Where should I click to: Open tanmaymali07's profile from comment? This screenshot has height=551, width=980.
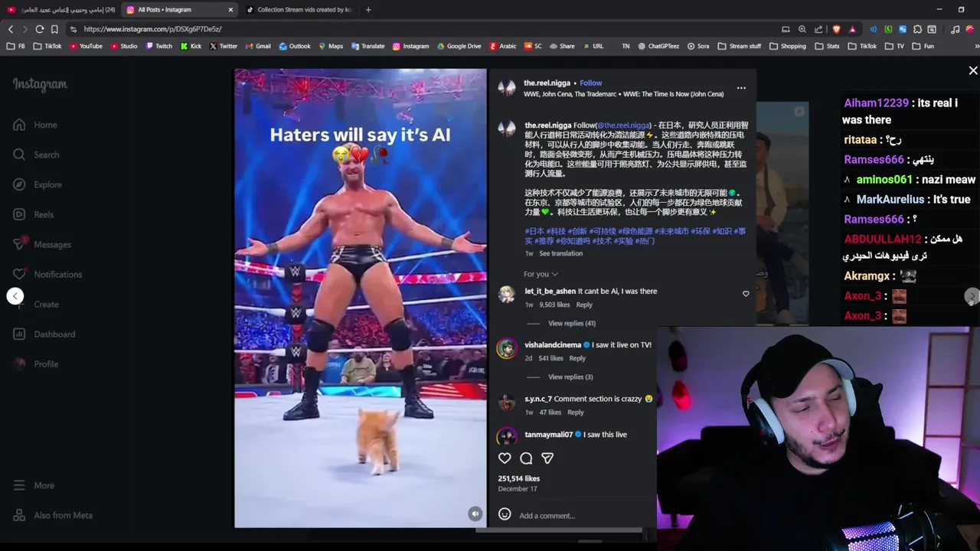click(x=548, y=435)
